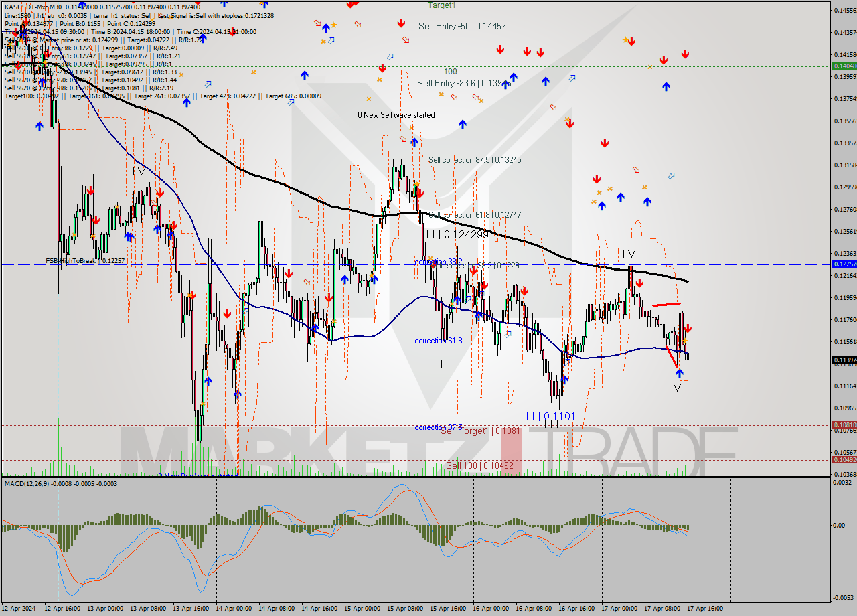Click the 'Sell Entry -50 | 0.14457' label
Viewport: 857px width, 616px height.
coord(462,26)
